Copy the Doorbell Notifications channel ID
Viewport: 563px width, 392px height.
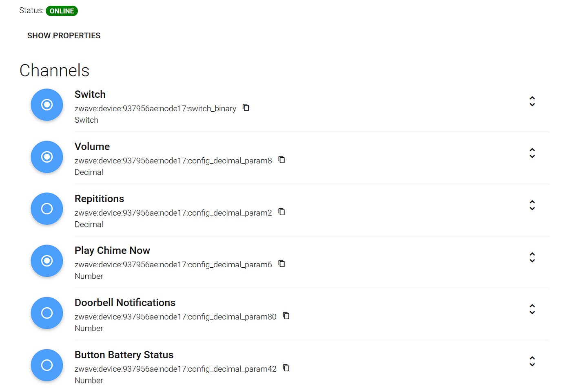pyautogui.click(x=286, y=316)
